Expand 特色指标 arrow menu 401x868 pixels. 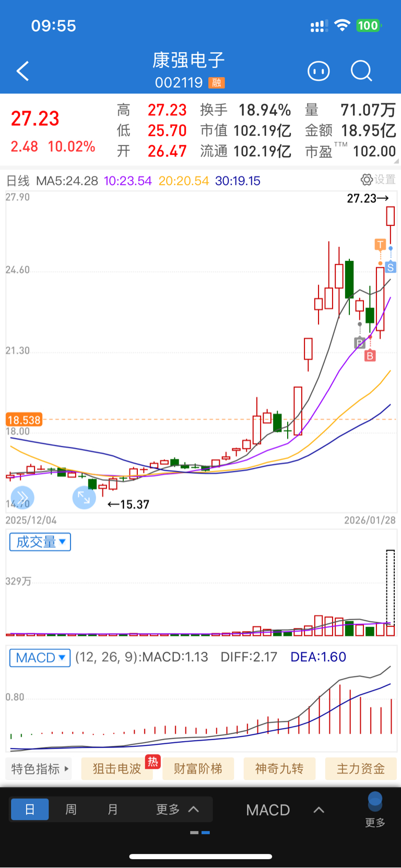tap(40, 769)
